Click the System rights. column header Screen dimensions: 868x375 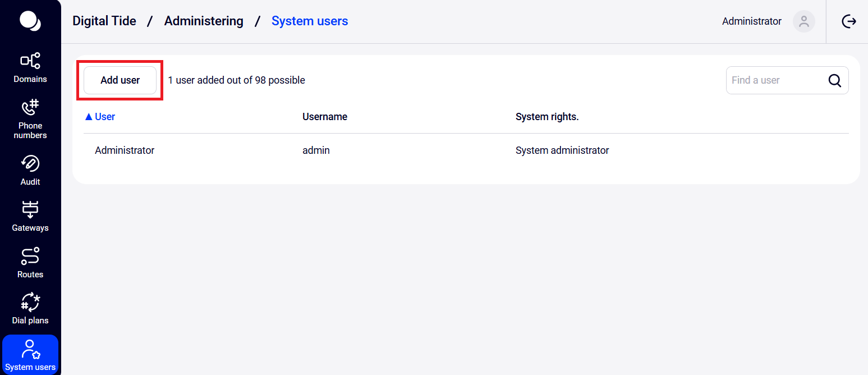547,117
